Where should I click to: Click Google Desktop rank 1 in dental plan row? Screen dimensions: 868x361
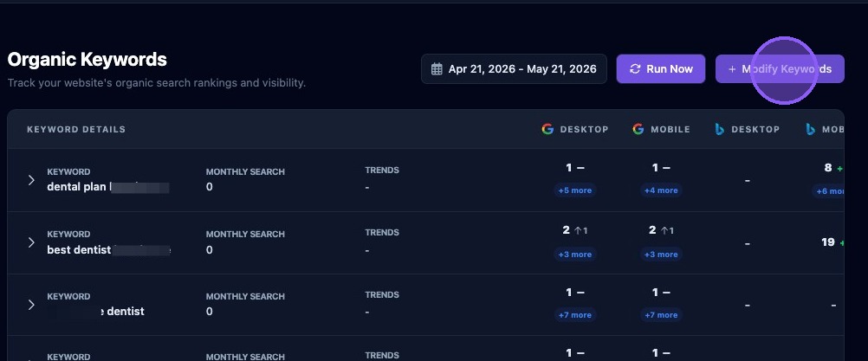pyautogui.click(x=568, y=167)
